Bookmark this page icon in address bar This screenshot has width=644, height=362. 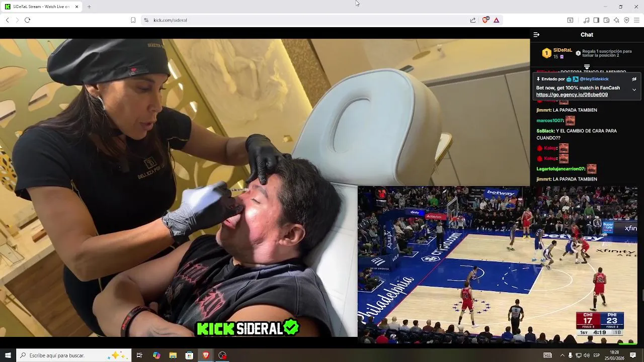[133, 20]
